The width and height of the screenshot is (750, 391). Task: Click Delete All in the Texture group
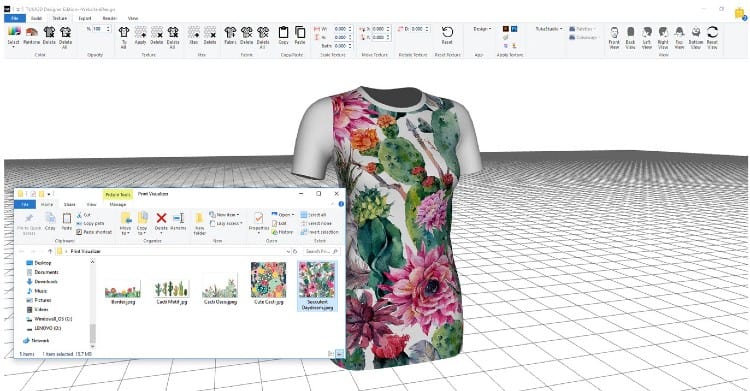173,37
